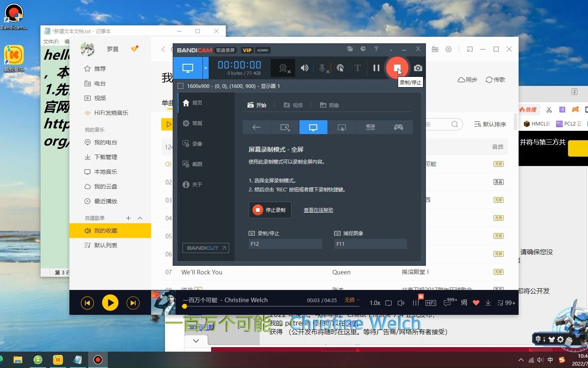
Task: Open the 查看在线帮助 link
Action: tap(318, 210)
